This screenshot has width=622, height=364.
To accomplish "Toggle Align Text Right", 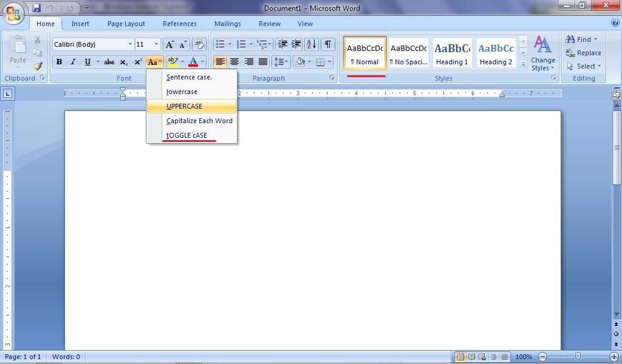I will 248,62.
